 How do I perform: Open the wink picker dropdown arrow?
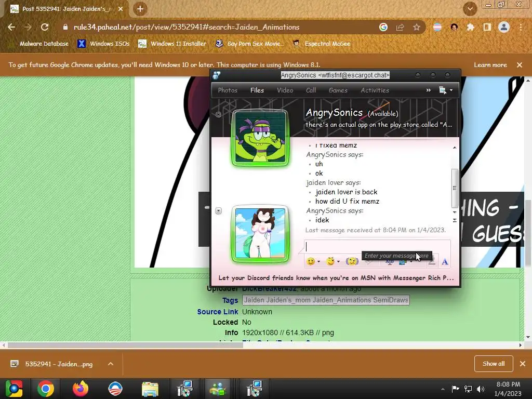(x=338, y=262)
